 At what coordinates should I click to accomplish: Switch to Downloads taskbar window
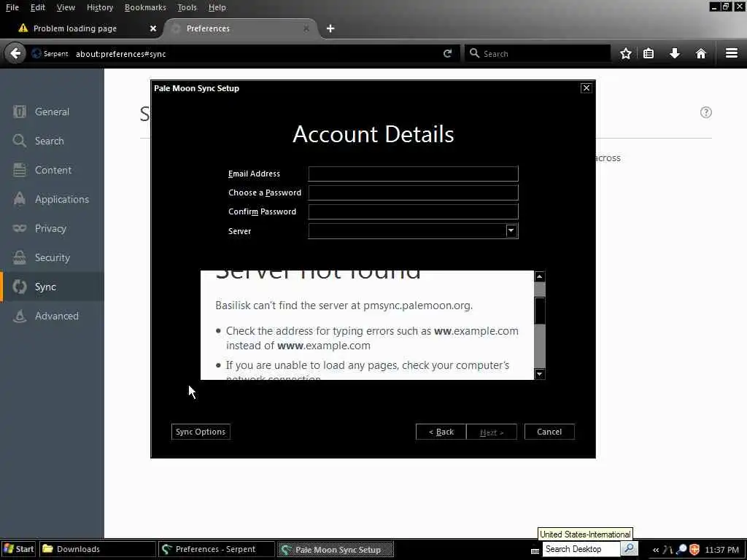(x=97, y=549)
